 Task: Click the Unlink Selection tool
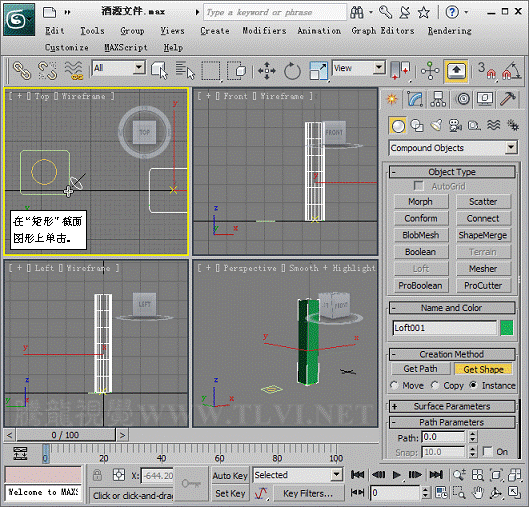tap(47, 71)
